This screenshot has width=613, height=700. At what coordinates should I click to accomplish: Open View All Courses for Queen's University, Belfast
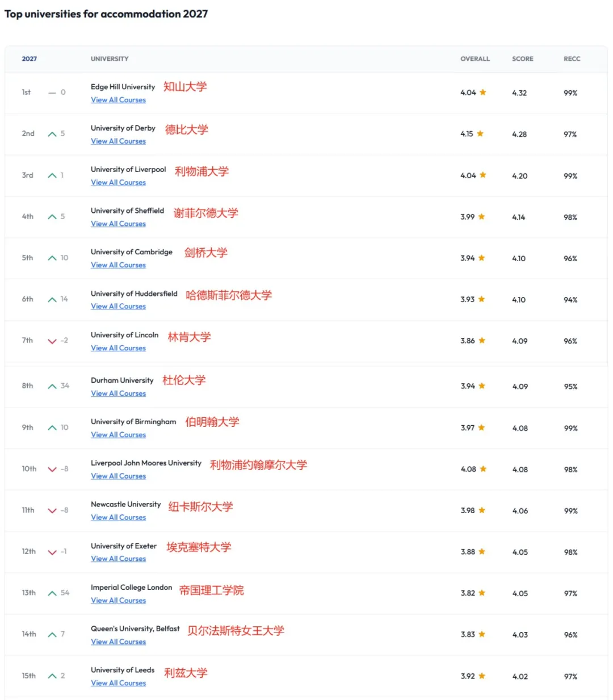coord(118,642)
